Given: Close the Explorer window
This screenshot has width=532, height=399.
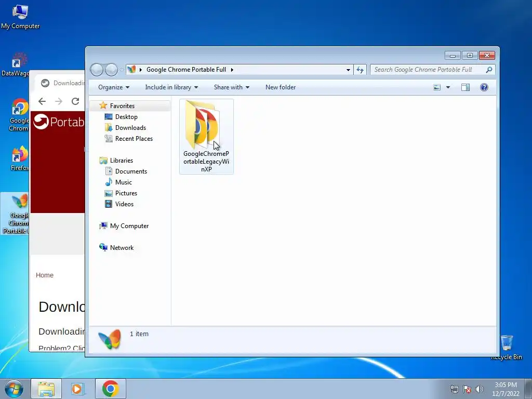Looking at the screenshot, I should [487, 55].
